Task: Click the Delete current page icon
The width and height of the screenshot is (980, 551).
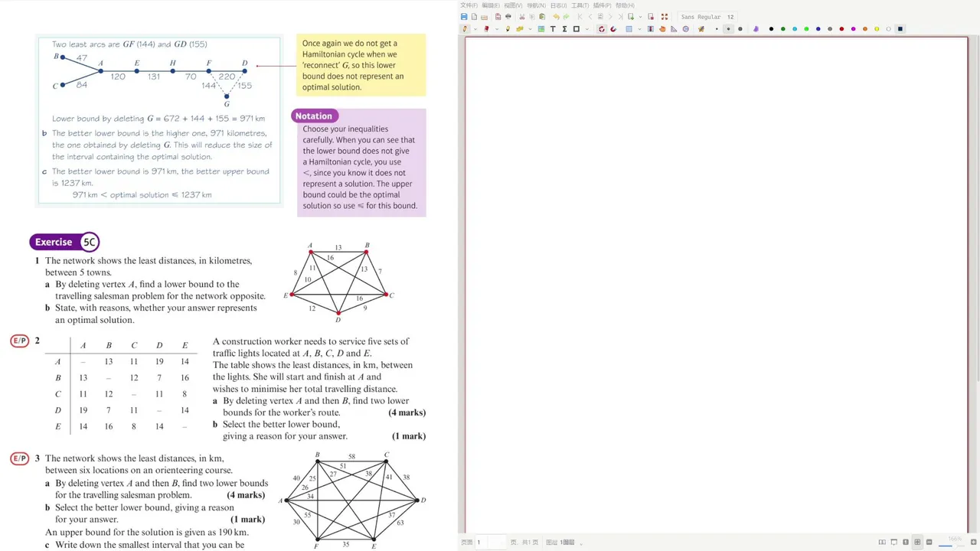Action: [651, 16]
